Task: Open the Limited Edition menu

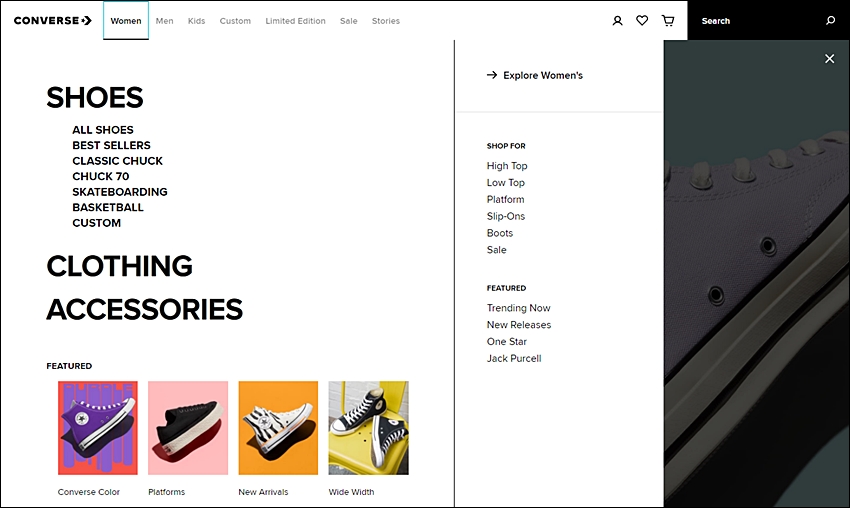Action: pyautogui.click(x=295, y=21)
